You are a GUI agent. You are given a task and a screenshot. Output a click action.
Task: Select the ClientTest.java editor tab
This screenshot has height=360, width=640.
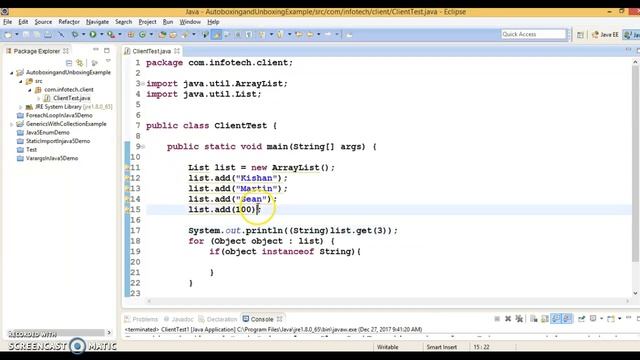pyautogui.click(x=151, y=51)
